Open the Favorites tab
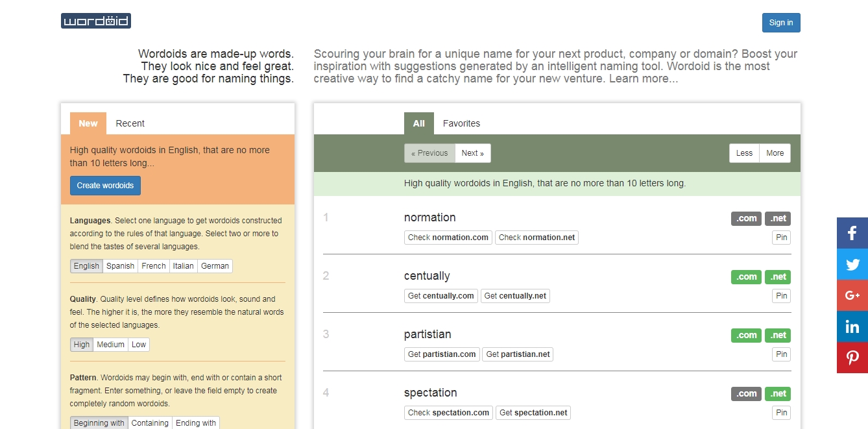The image size is (868, 429). click(x=461, y=123)
